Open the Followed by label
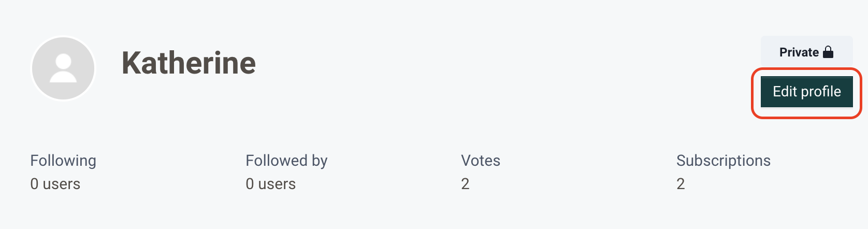The image size is (868, 229). 286,161
